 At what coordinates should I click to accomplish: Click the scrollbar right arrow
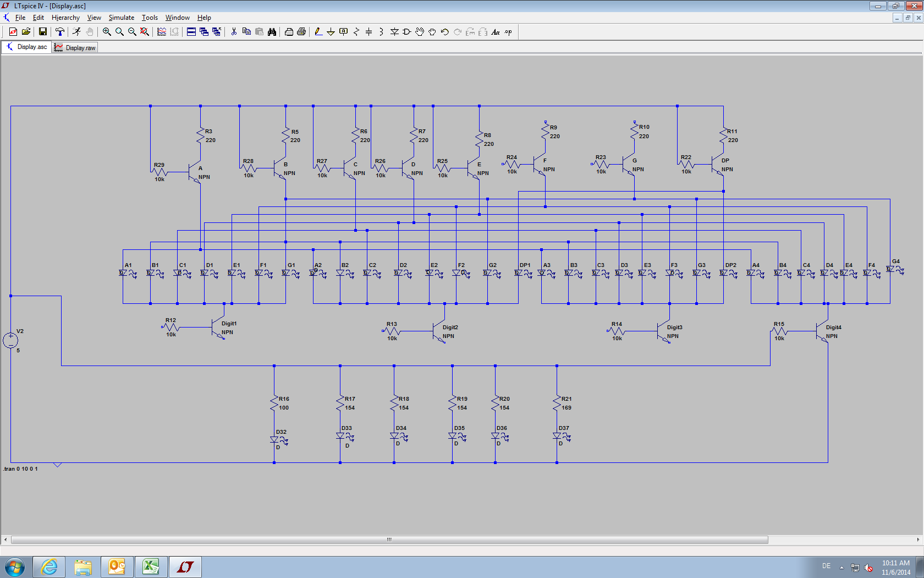(x=918, y=540)
